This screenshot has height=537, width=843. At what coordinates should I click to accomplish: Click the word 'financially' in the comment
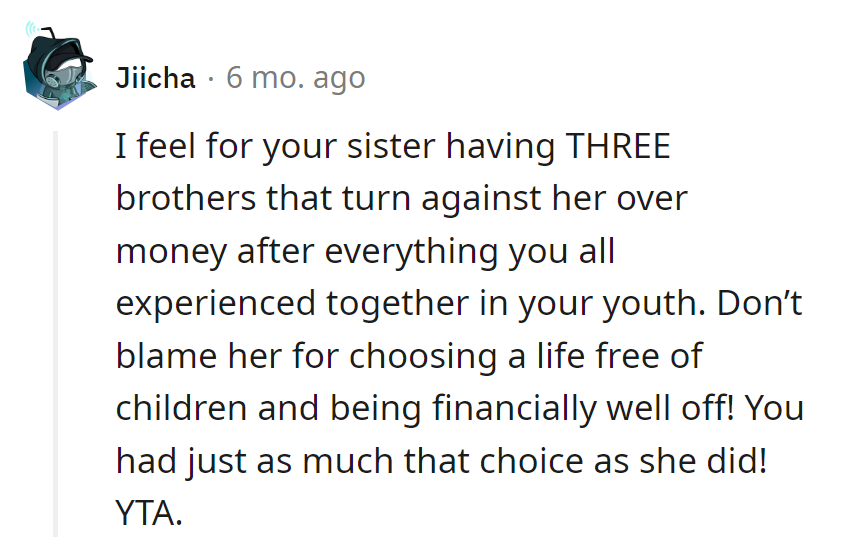click(515, 410)
